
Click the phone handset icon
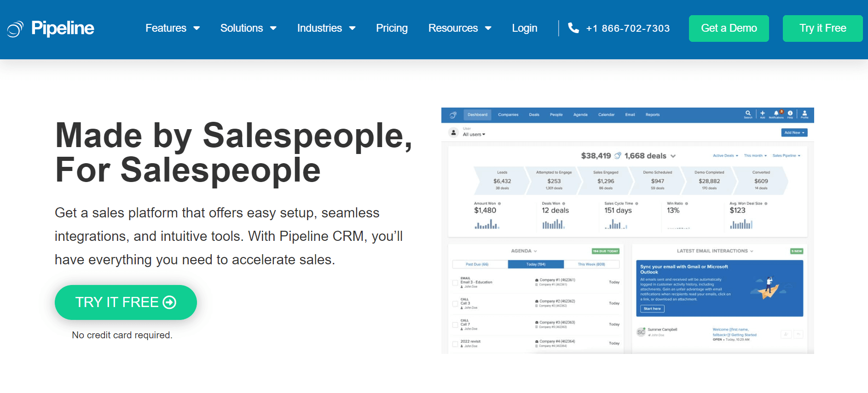[x=573, y=28]
